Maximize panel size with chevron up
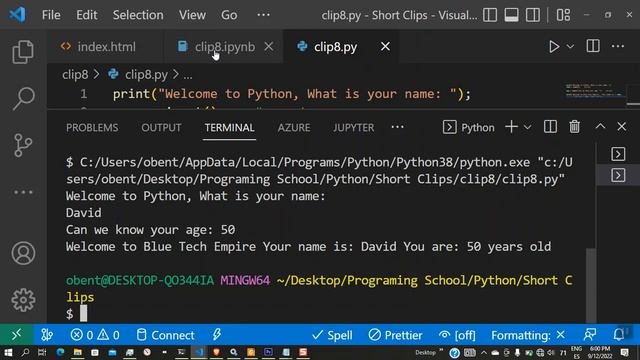The image size is (640, 360). [600, 127]
